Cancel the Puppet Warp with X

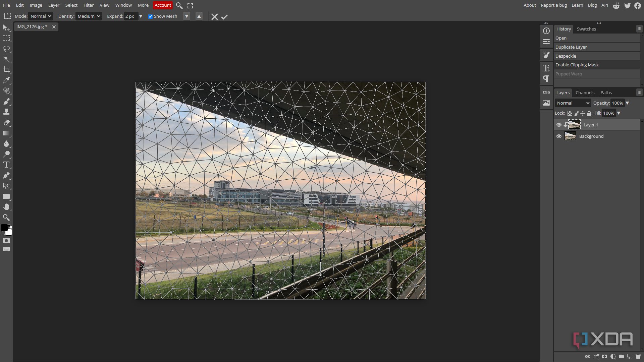tap(215, 17)
